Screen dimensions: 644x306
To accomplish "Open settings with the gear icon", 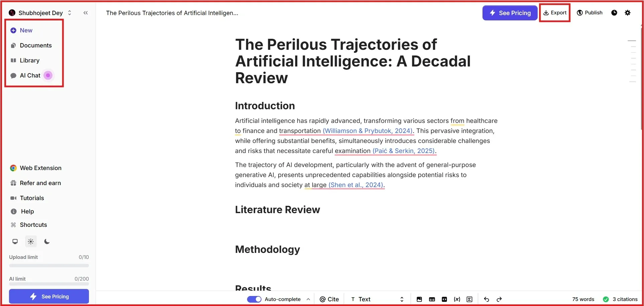I will [x=628, y=13].
